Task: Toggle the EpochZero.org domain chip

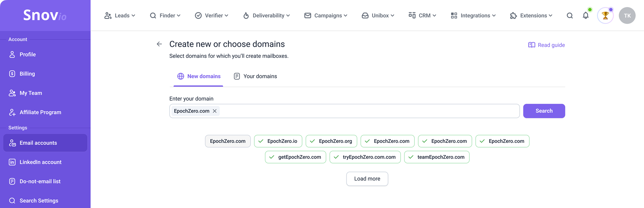Action: [x=331, y=141]
